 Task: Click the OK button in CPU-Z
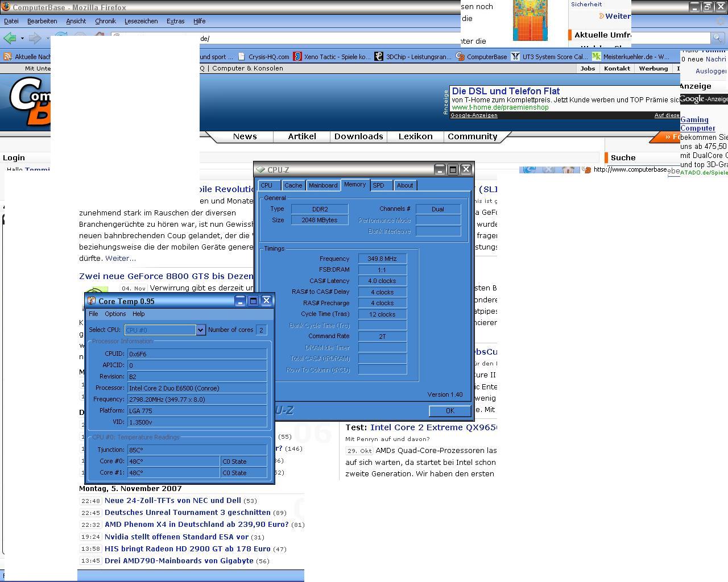click(450, 410)
